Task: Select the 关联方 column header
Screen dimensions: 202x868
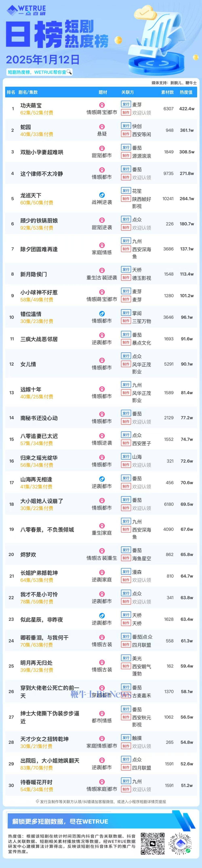Action: pos(127,92)
